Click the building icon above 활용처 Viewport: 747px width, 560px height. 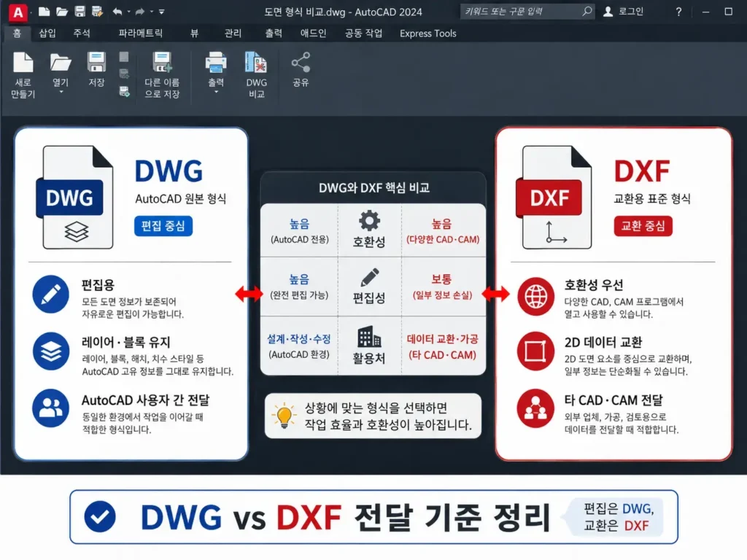[369, 337]
